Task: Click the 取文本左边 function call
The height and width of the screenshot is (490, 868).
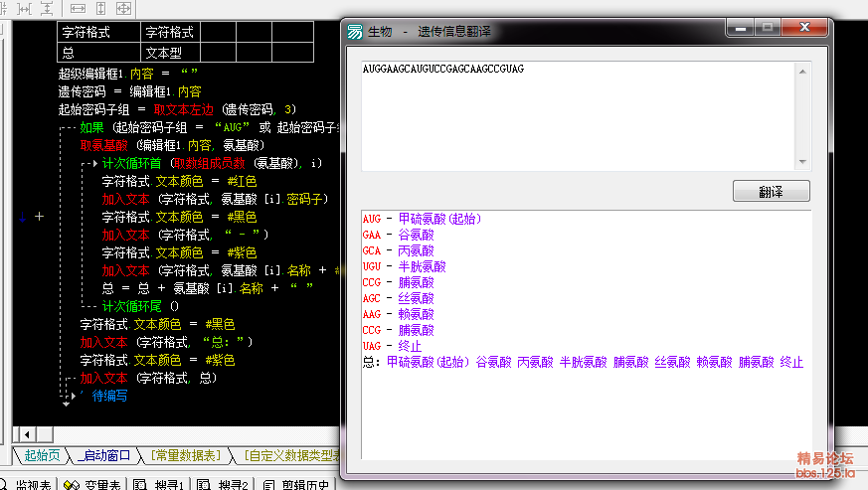Action: [x=183, y=109]
